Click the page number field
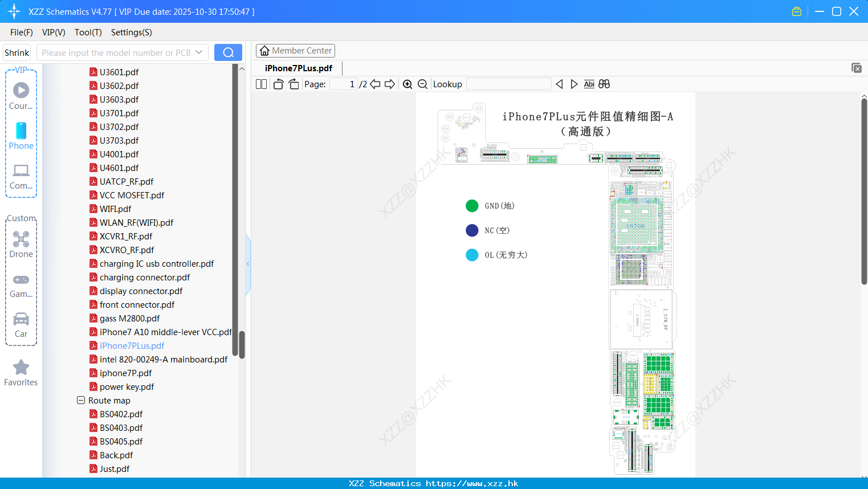Image resolution: width=868 pixels, height=489 pixels. 344,84
